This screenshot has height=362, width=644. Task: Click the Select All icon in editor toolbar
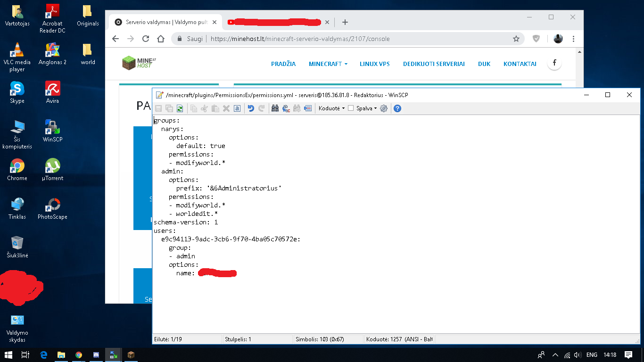coord(237,108)
